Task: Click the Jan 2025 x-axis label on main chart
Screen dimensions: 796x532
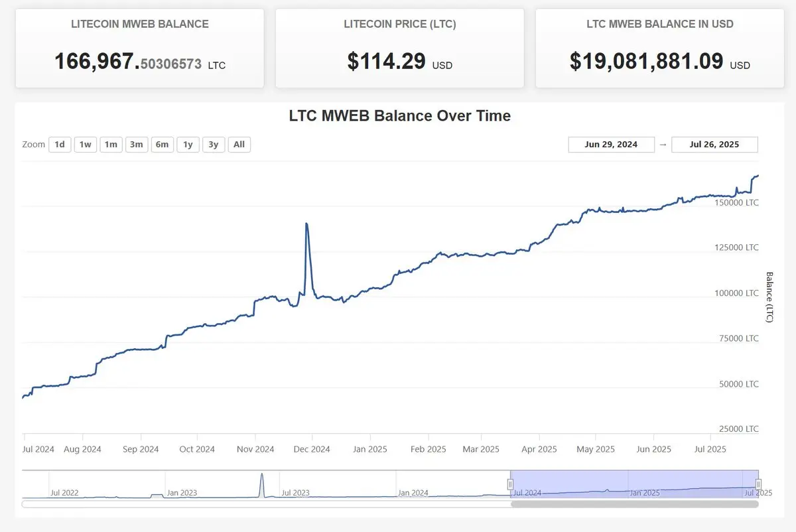Action: (x=369, y=449)
